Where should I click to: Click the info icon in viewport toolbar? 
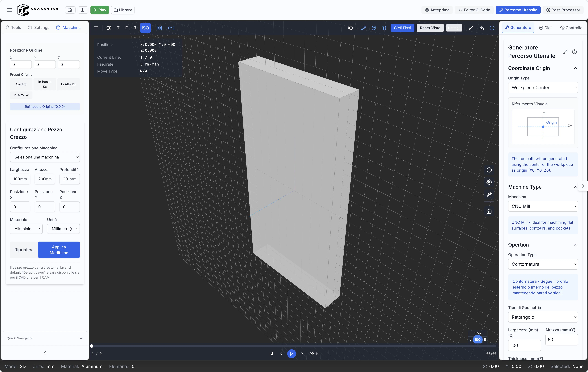[492, 28]
